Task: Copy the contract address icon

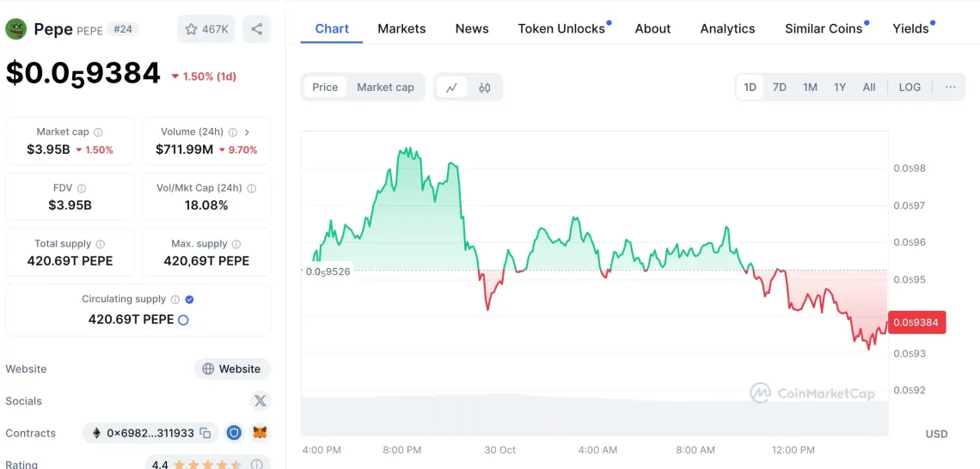Action: tap(205, 433)
